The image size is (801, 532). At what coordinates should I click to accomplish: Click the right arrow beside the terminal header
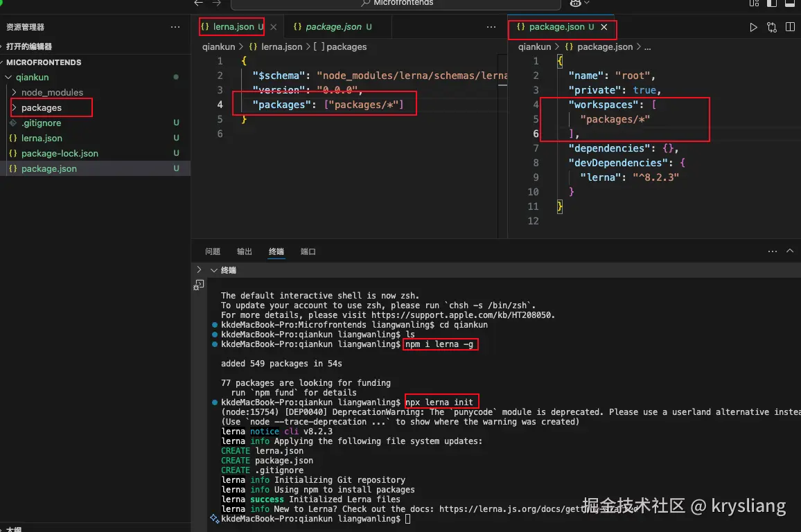pyautogui.click(x=199, y=269)
